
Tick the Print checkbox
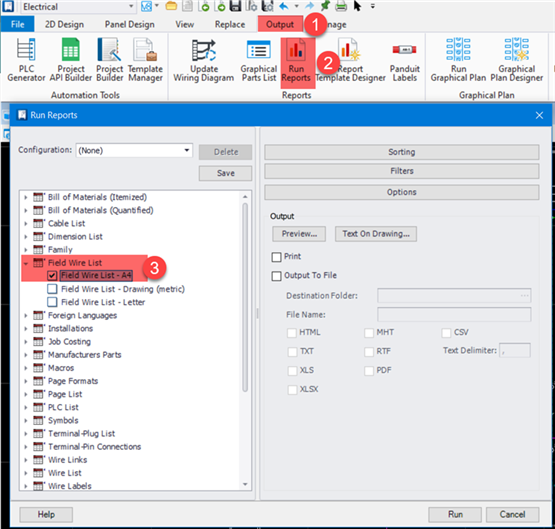(276, 257)
